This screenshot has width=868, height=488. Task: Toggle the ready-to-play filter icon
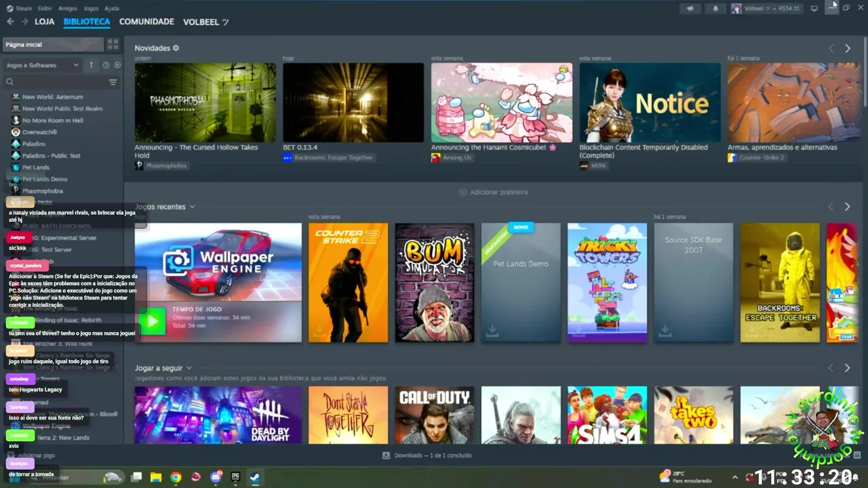tap(117, 65)
